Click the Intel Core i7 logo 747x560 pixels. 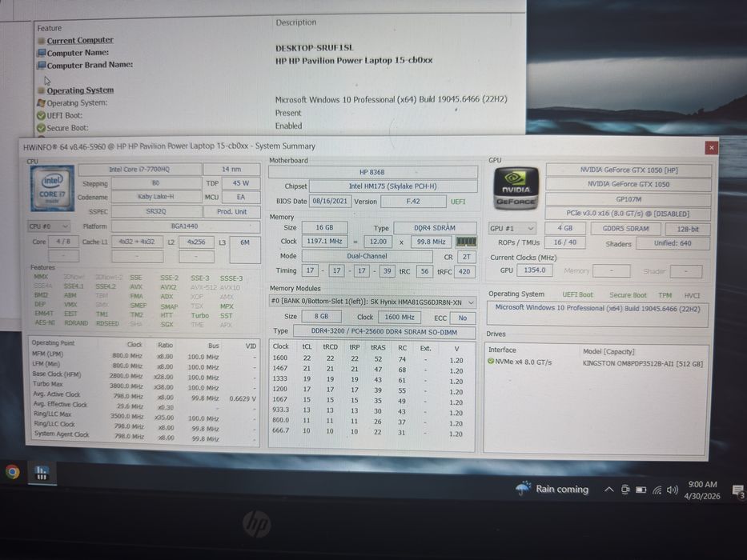[52, 188]
